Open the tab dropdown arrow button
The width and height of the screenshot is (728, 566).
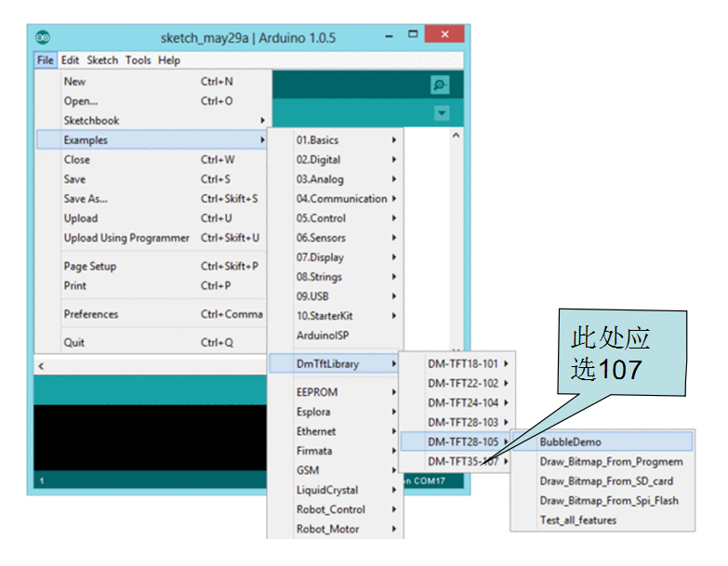(442, 113)
